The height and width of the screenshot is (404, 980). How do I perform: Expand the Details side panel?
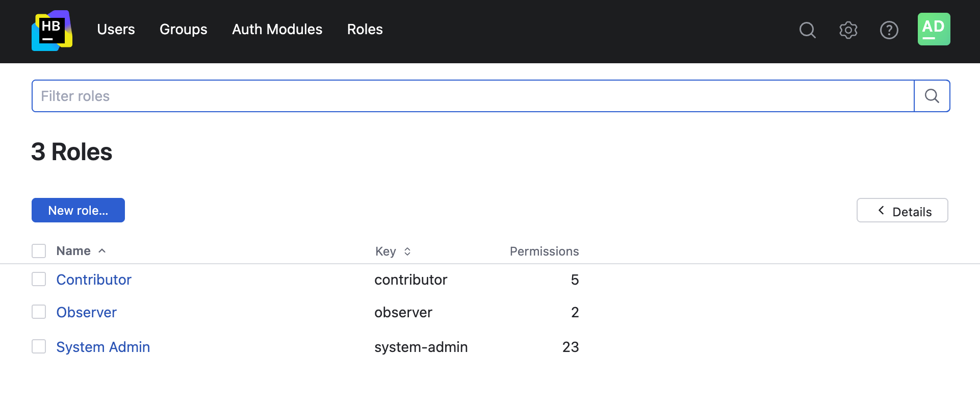click(x=902, y=211)
